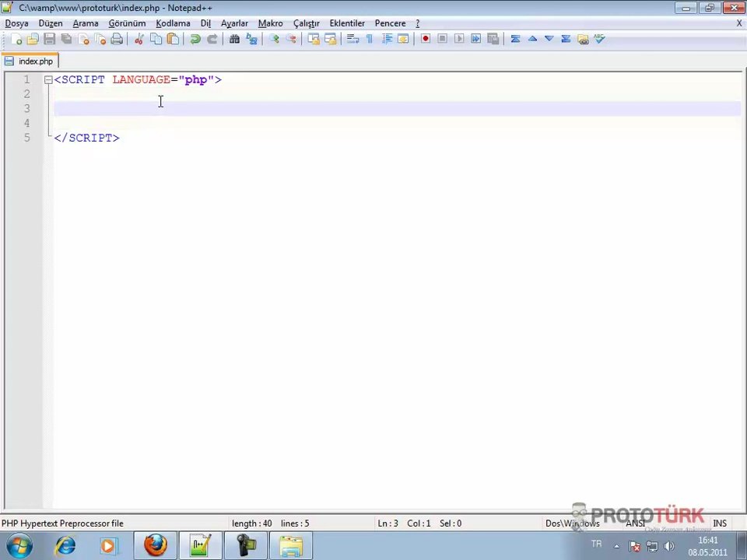Click folder plugin icon near spell-check
This screenshot has width=747, height=560.
point(583,39)
